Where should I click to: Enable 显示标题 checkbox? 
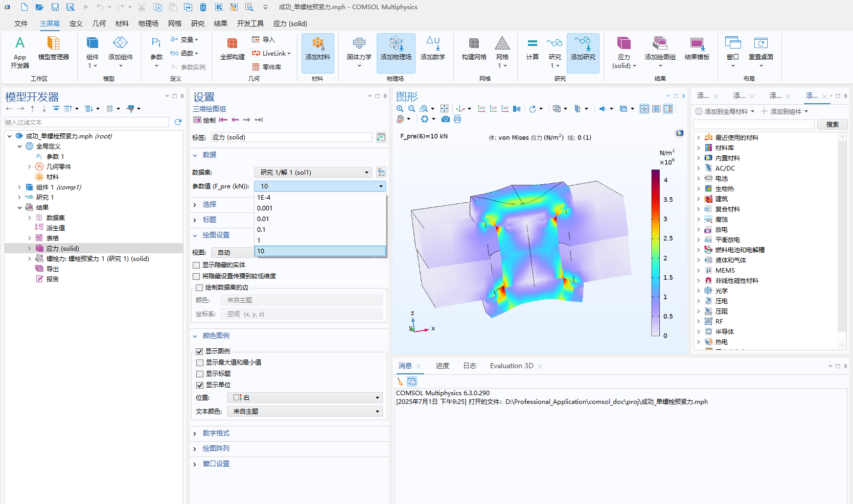(200, 374)
